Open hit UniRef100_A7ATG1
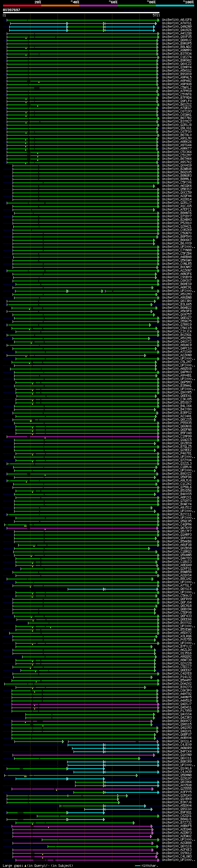Viewport: 197px width, 868px height. tap(177, 23)
